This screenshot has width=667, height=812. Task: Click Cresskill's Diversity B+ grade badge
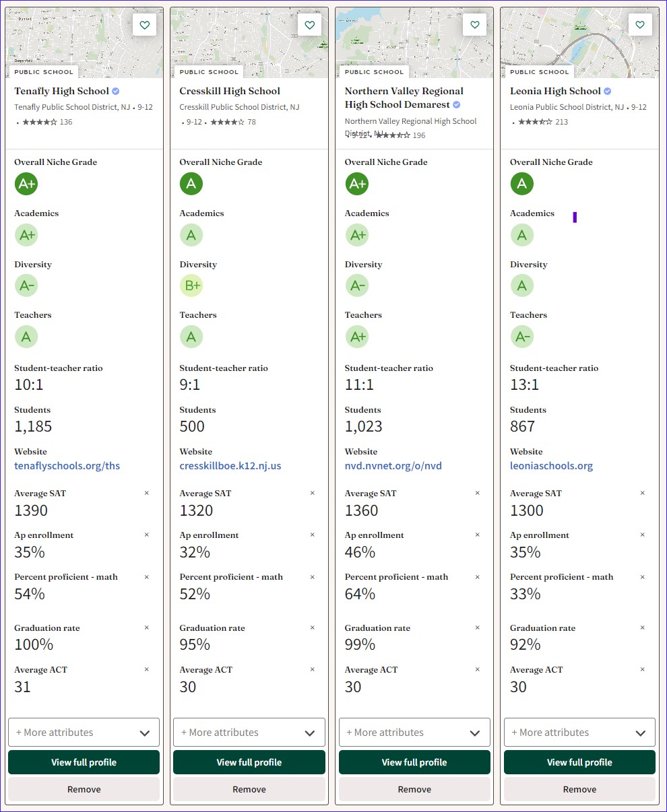point(191,285)
